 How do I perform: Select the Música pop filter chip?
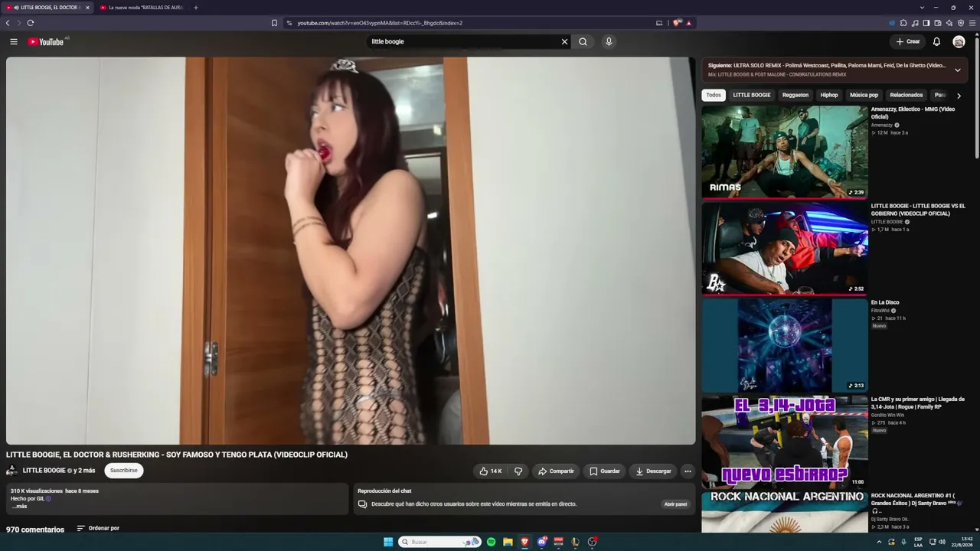pos(864,95)
